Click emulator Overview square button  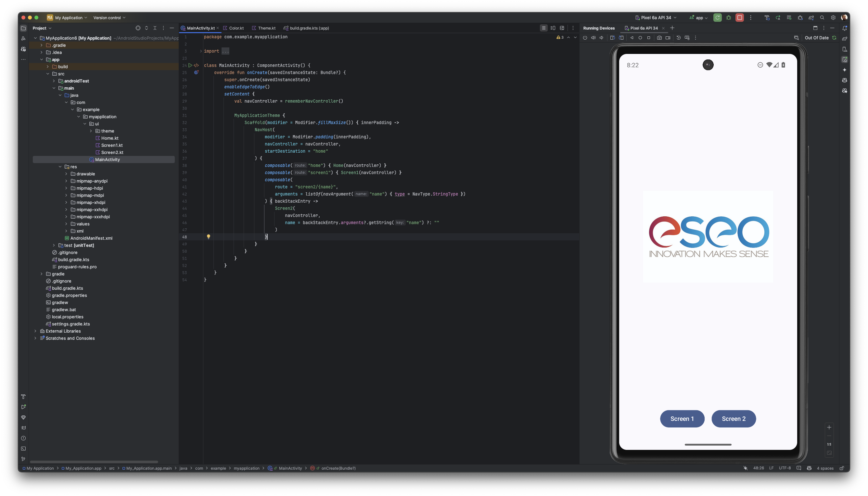point(649,38)
